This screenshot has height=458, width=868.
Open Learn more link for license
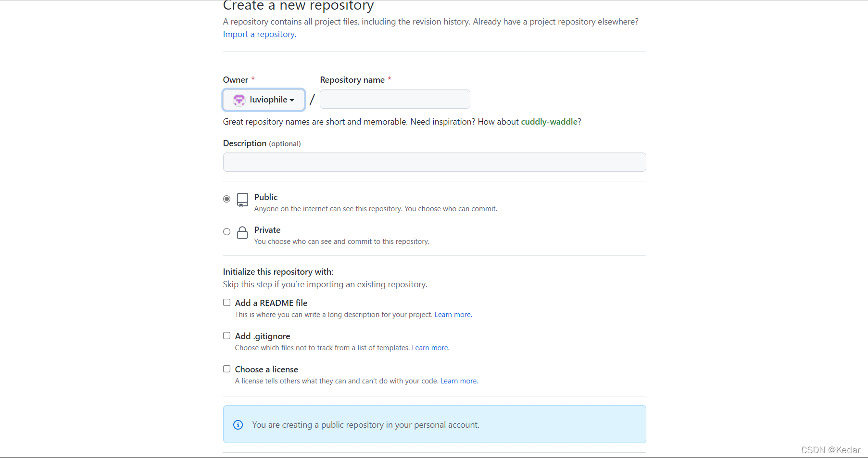tap(459, 381)
